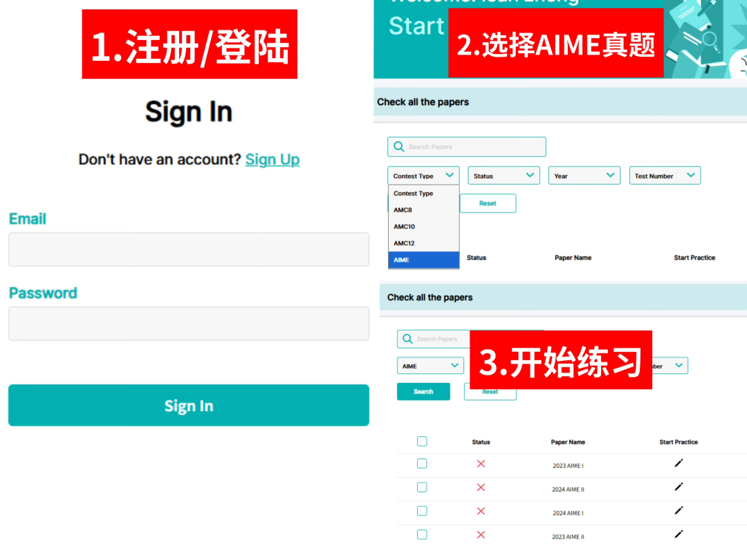This screenshot has width=747, height=560.
Task: Click the magnifier icon in lower Search Papers box
Action: click(408, 339)
